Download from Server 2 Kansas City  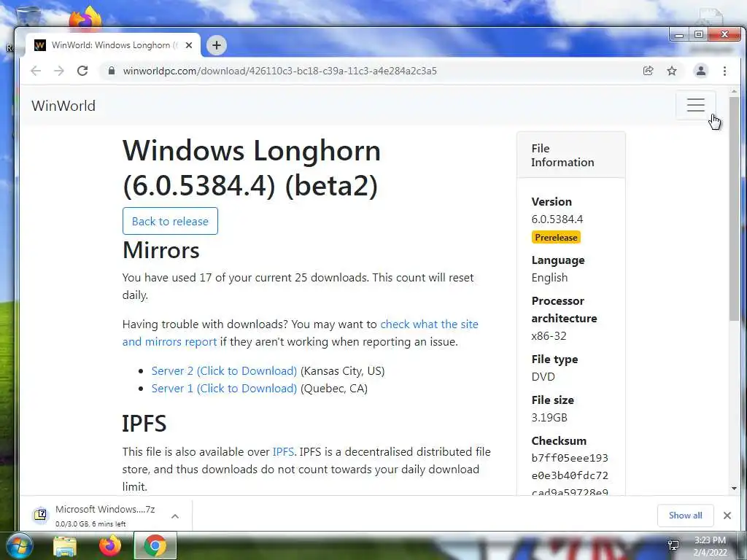tap(224, 371)
